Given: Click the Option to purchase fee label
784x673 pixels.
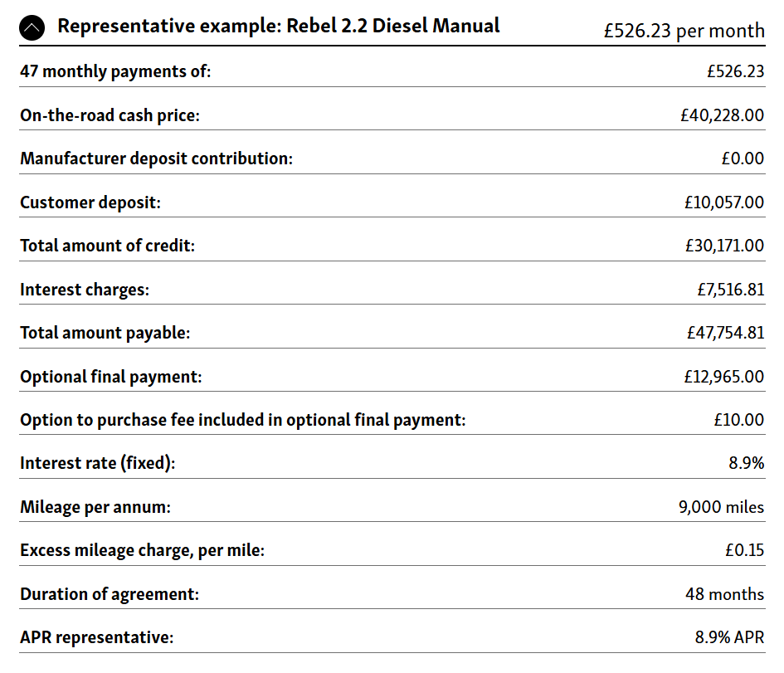Looking at the screenshot, I should click(242, 420).
